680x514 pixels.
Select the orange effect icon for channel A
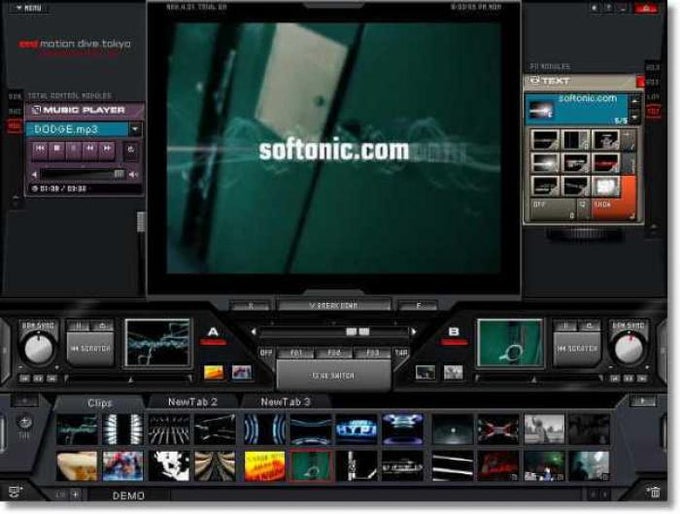[214, 373]
